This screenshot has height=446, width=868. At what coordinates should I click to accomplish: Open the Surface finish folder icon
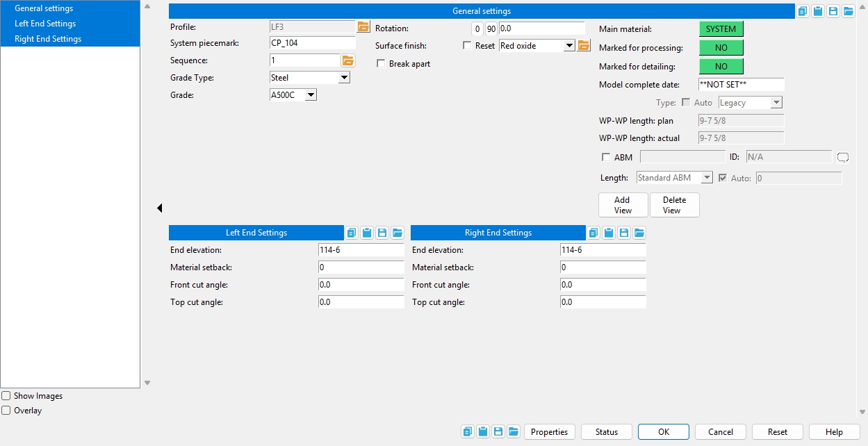[584, 46]
